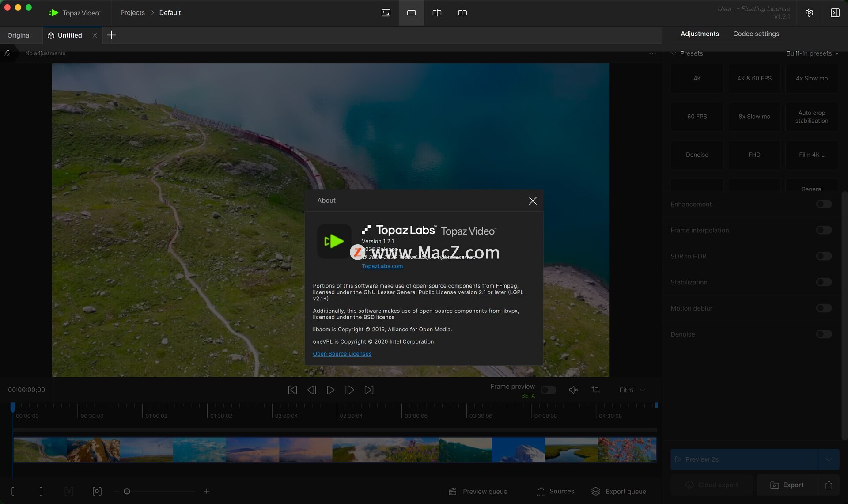Jump to first frame
Screen dimensions: 848x504
point(292,390)
